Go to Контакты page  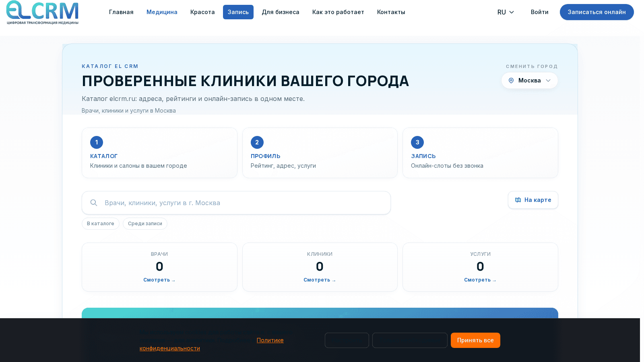click(391, 12)
